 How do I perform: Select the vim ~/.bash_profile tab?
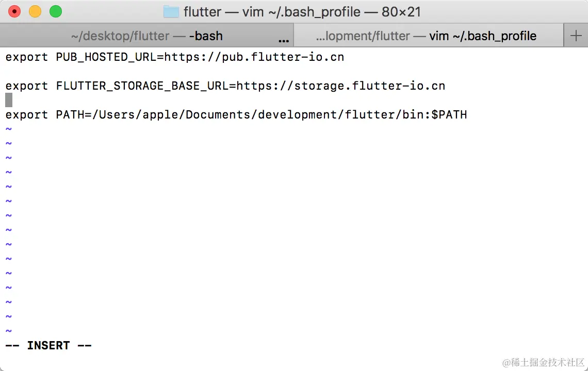coord(426,36)
